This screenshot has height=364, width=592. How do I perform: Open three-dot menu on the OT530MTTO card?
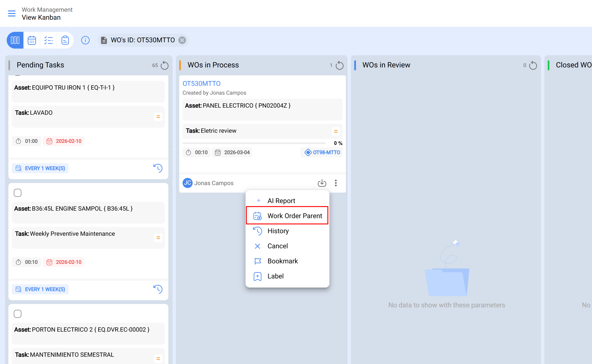[336, 183]
